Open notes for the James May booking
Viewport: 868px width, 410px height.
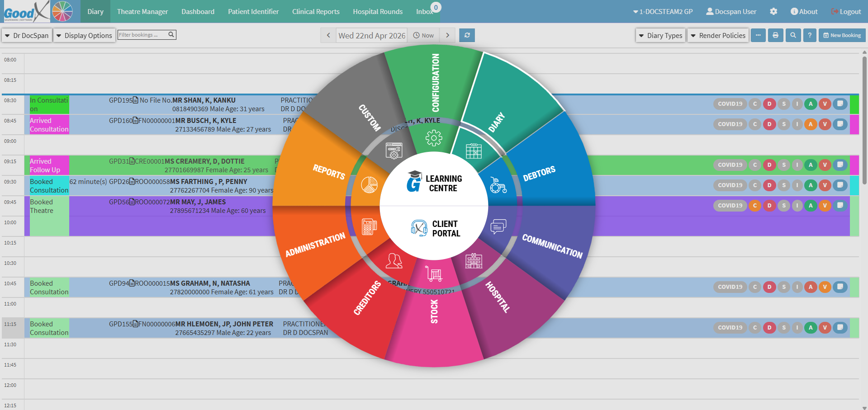(x=840, y=206)
